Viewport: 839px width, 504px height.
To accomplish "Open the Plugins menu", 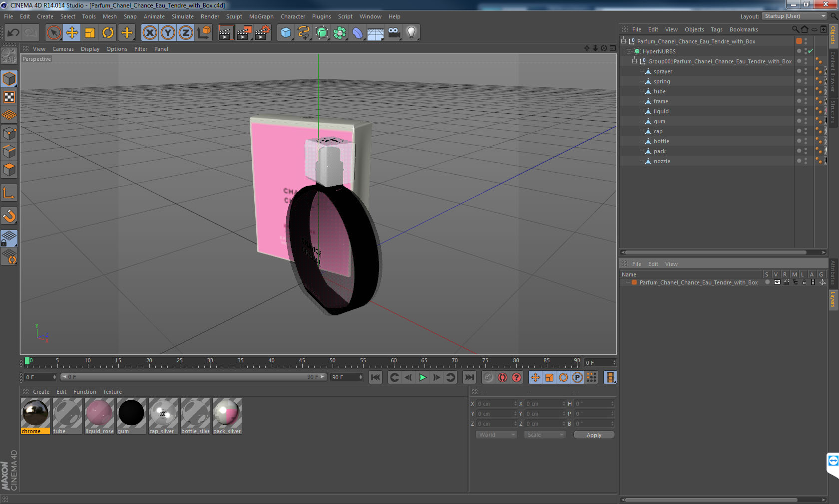I will (x=321, y=16).
